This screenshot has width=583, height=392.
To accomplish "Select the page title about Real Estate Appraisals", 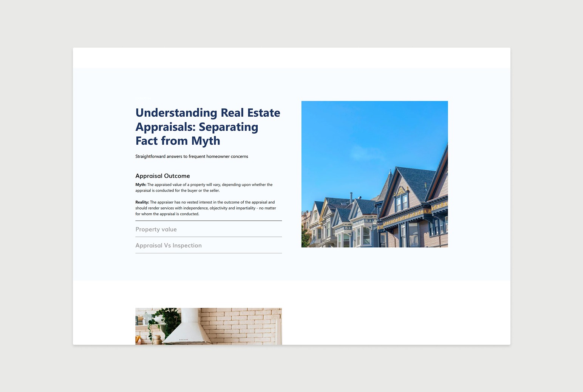I will click(207, 127).
